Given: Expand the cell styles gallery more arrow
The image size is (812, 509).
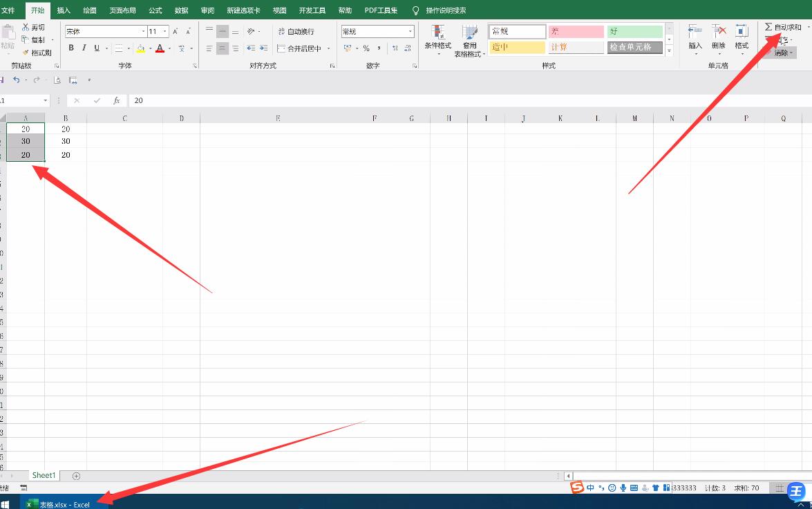Looking at the screenshot, I should coord(669,50).
